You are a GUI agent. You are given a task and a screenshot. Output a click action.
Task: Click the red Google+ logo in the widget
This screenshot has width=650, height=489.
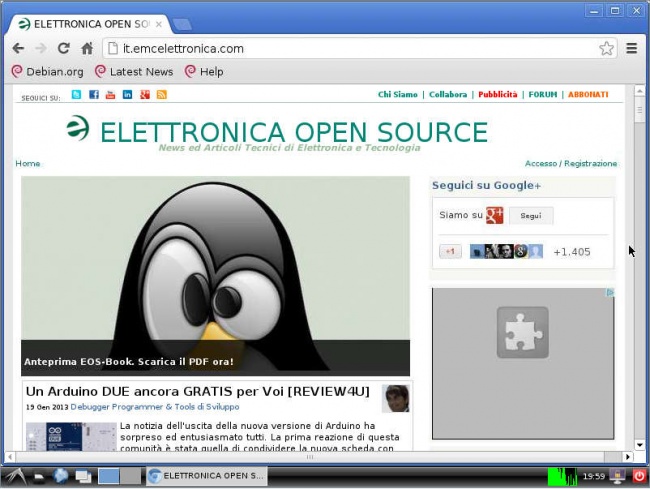coord(494,216)
